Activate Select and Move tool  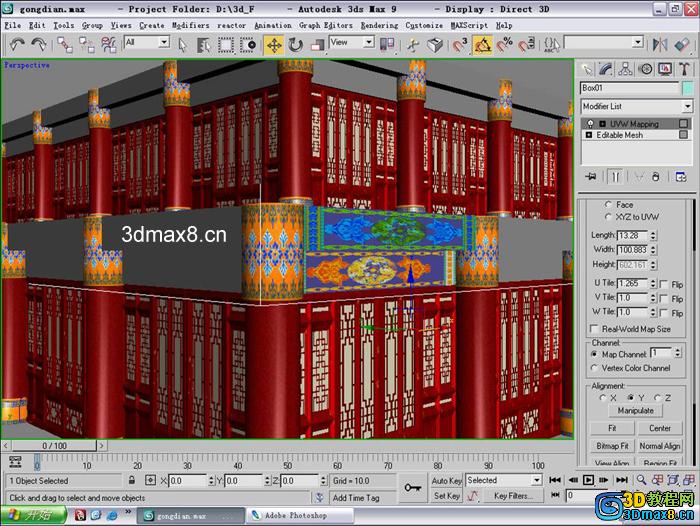(274, 45)
